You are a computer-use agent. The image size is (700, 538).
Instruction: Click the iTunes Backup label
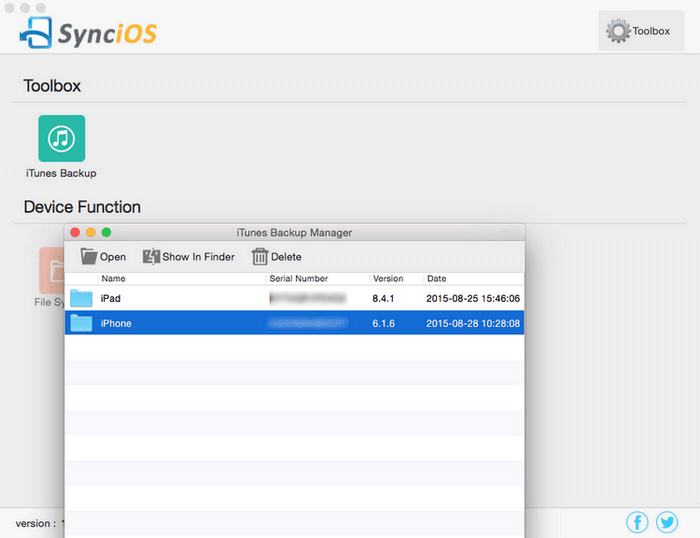pyautogui.click(x=61, y=173)
